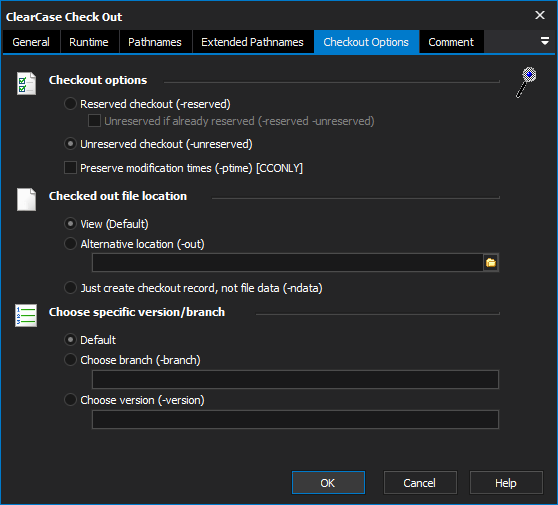
Task: Focus the alternative location path field
Action: click(x=288, y=263)
